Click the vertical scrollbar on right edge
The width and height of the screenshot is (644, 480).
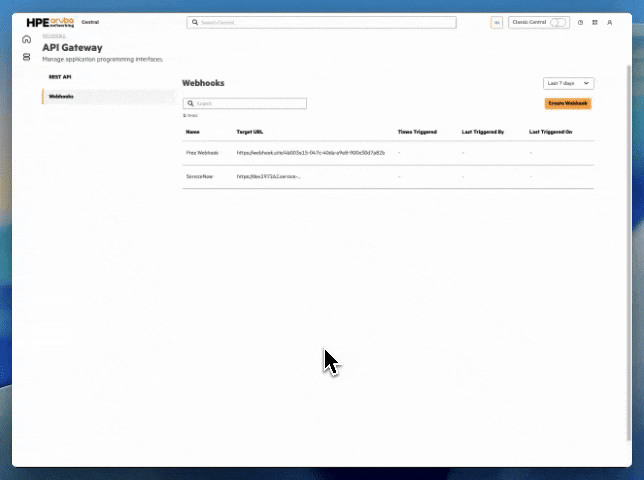point(628,253)
